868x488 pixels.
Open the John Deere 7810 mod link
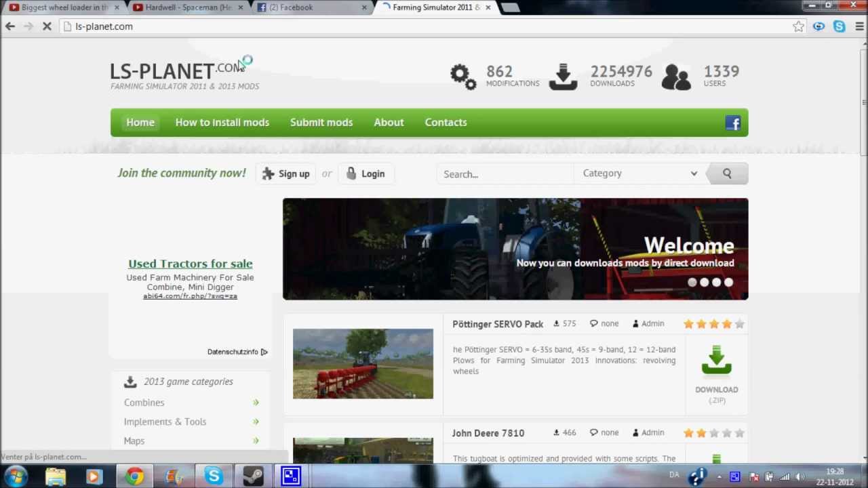[x=488, y=433]
